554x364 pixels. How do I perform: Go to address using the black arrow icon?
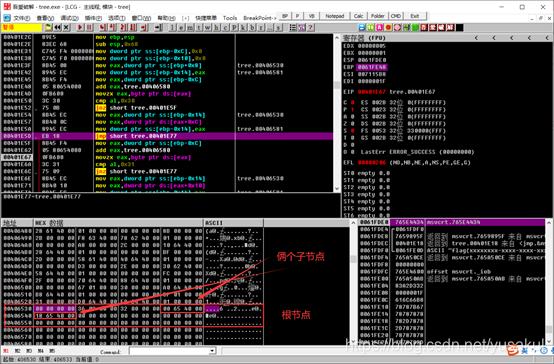tap(158, 28)
